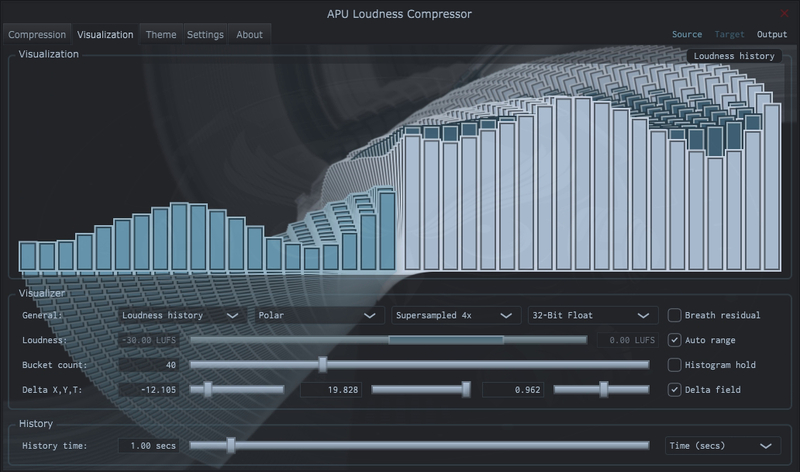Click the 'History time:' label
Image resolution: width=800 pixels, height=472 pixels.
(55, 445)
